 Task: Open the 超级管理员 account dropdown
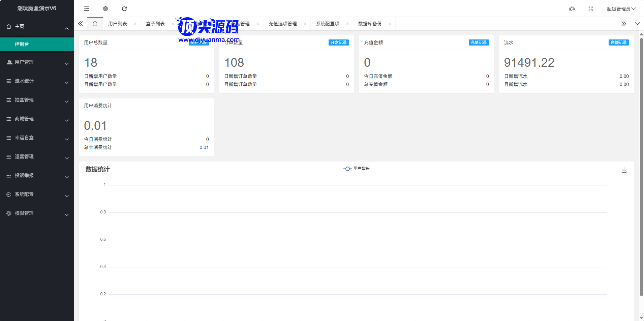click(621, 9)
